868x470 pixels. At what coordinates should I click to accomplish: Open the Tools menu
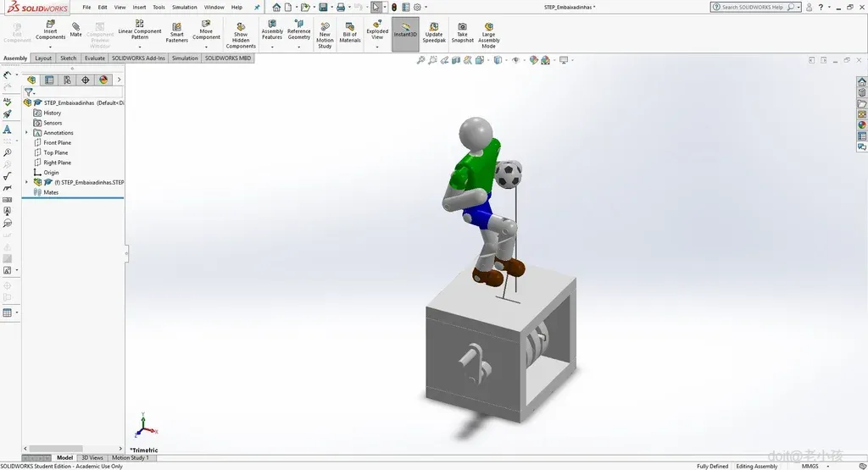click(159, 7)
